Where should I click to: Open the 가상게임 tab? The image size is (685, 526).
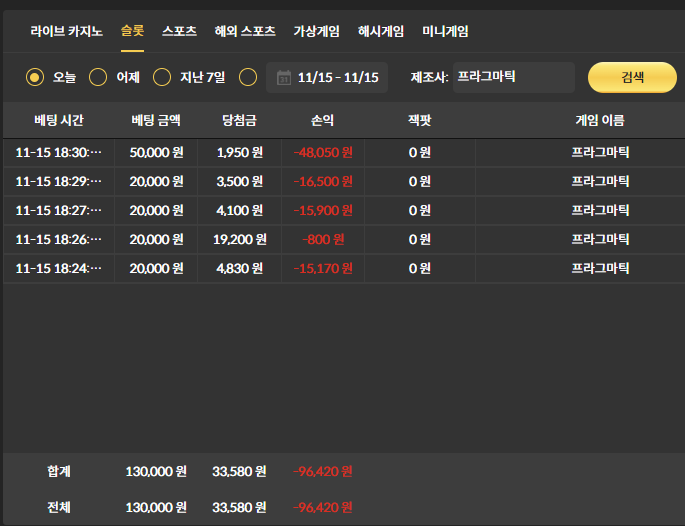tap(317, 31)
